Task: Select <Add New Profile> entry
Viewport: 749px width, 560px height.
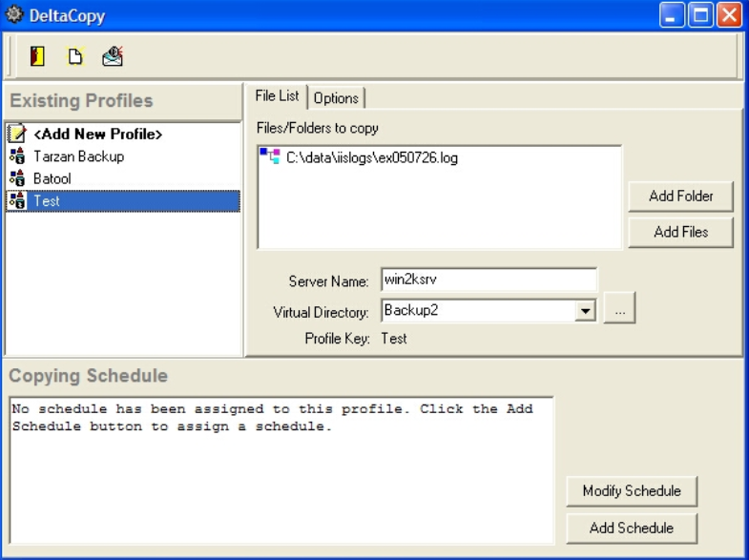Action: click(98, 135)
